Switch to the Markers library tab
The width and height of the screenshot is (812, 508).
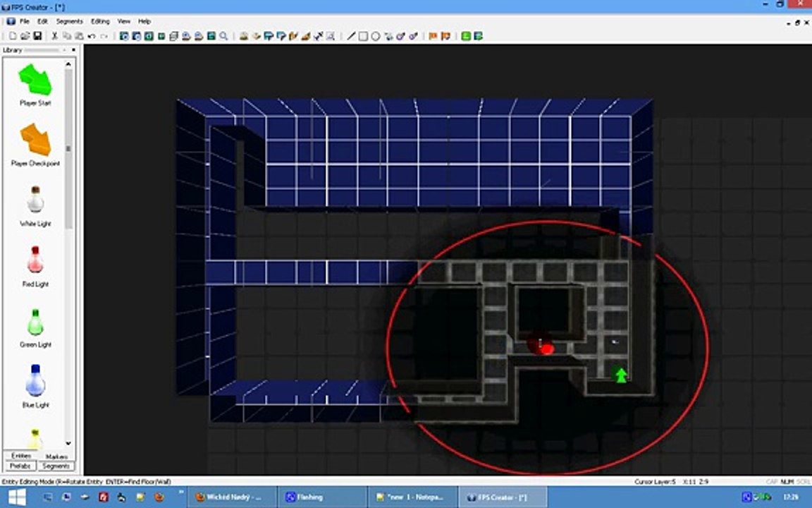click(56, 456)
